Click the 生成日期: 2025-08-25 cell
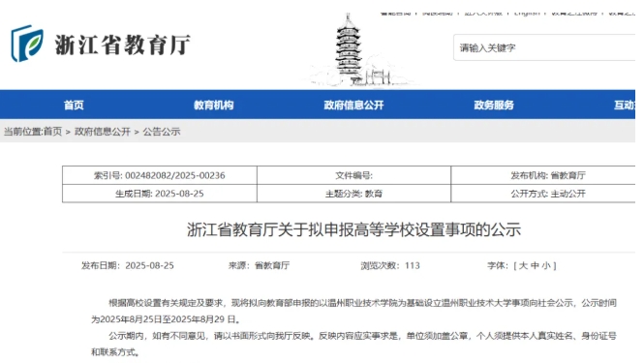The height and width of the screenshot is (363, 644). click(160, 194)
